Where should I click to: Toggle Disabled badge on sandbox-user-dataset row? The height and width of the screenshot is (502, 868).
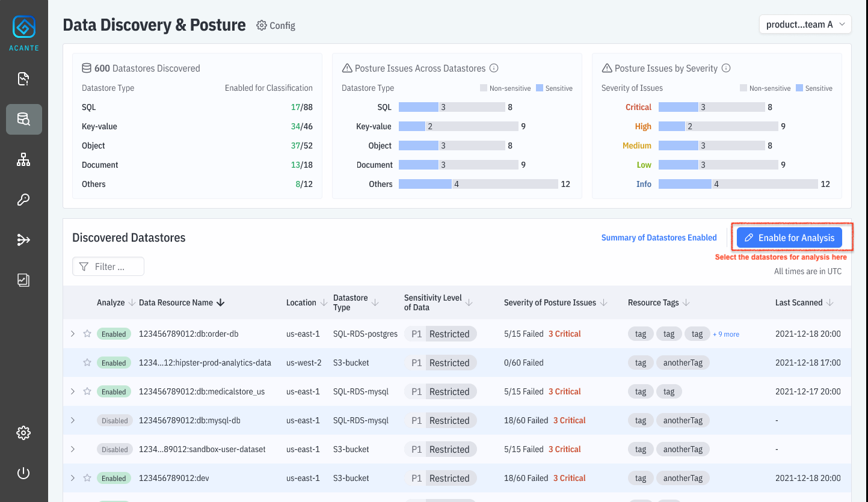[114, 449]
